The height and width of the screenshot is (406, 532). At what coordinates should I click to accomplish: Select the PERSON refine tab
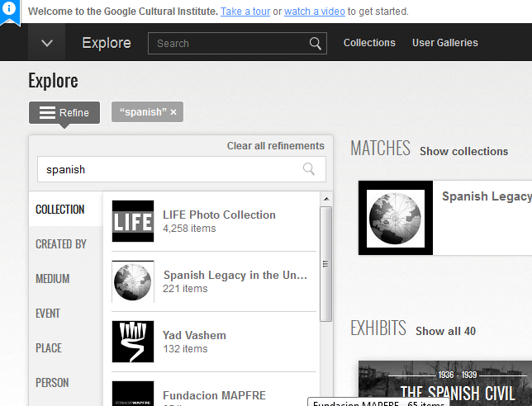(x=66, y=383)
